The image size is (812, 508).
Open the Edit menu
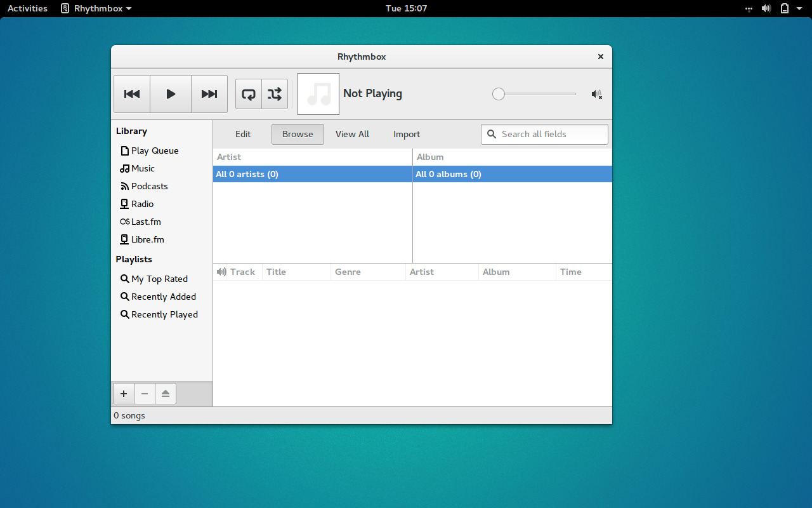coord(243,134)
